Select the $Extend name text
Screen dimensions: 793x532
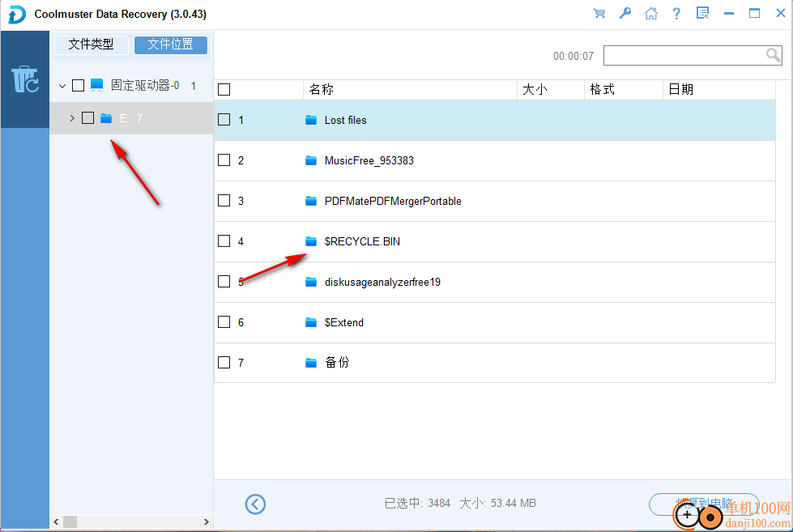(x=344, y=322)
